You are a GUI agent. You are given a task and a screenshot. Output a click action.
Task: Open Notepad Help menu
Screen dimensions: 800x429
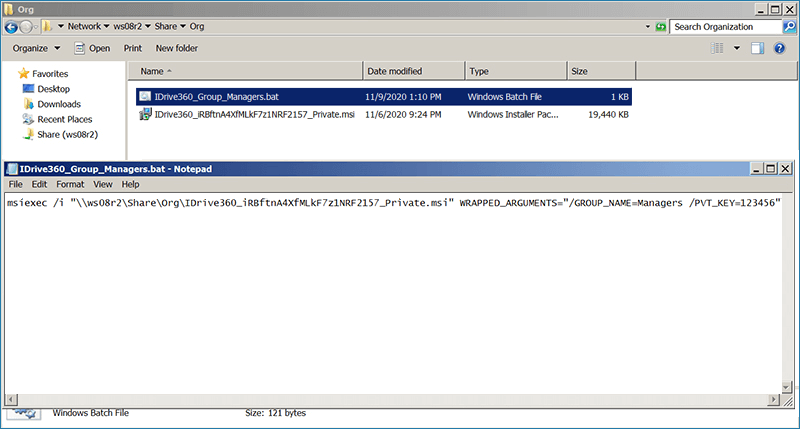click(x=130, y=184)
